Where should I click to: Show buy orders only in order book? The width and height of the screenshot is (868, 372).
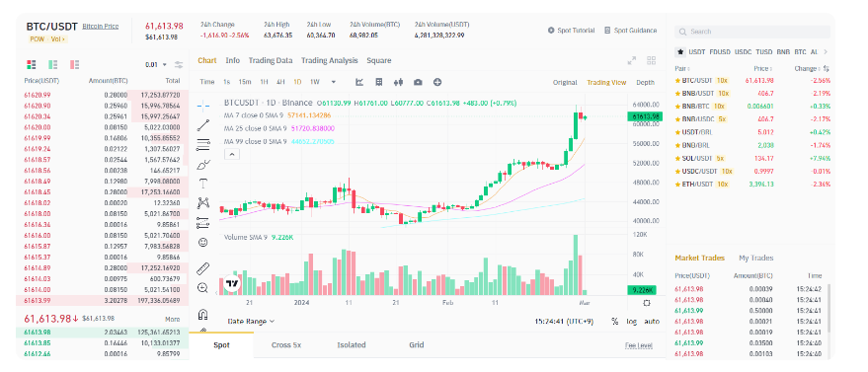(53, 65)
